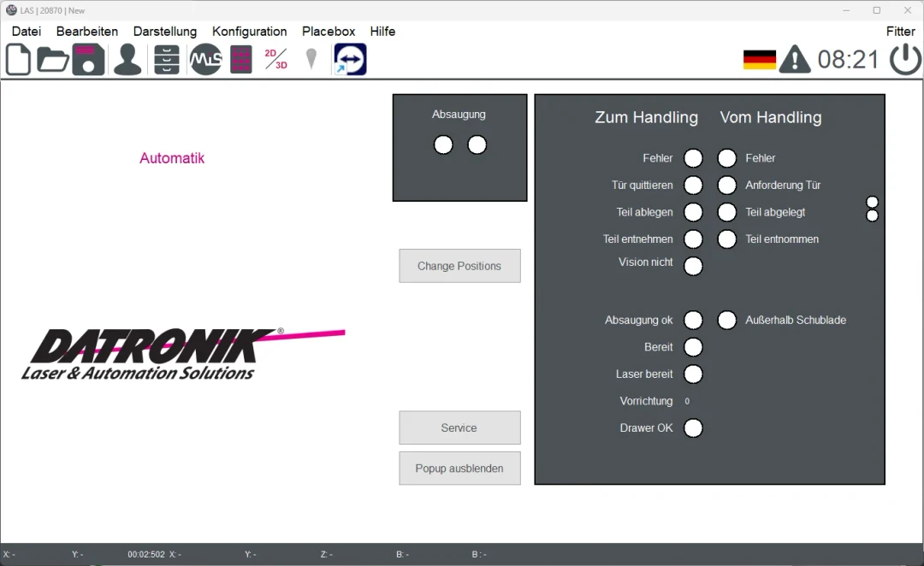Select the German flag language icon

click(x=759, y=60)
